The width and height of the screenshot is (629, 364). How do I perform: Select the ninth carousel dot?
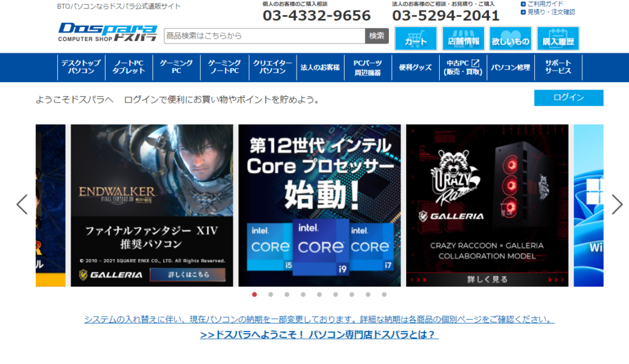[x=385, y=295]
